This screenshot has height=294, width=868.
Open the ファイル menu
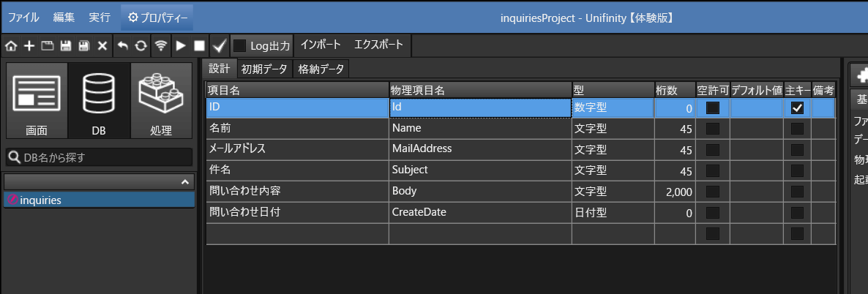tap(23, 17)
